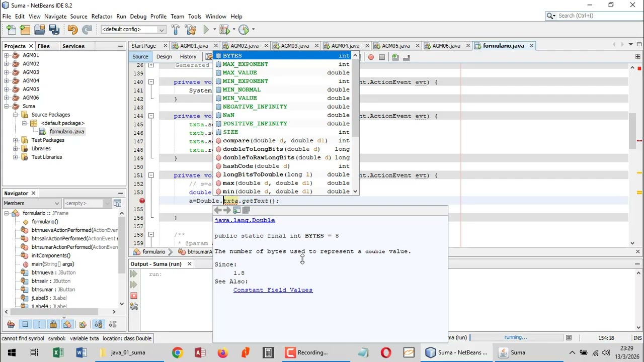The height and width of the screenshot is (362, 644).
Task: Toggle Show Non-Public Members in Navigator
Action: [54, 324]
